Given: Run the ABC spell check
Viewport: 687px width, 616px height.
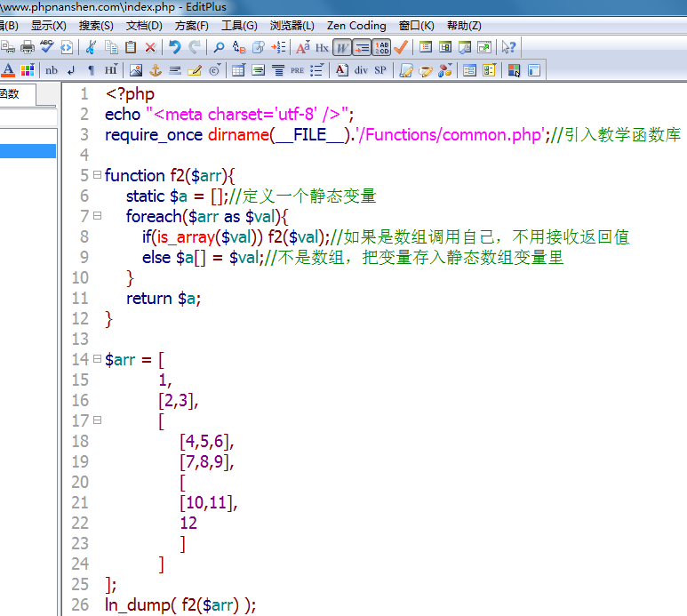Looking at the screenshot, I should point(47,46).
